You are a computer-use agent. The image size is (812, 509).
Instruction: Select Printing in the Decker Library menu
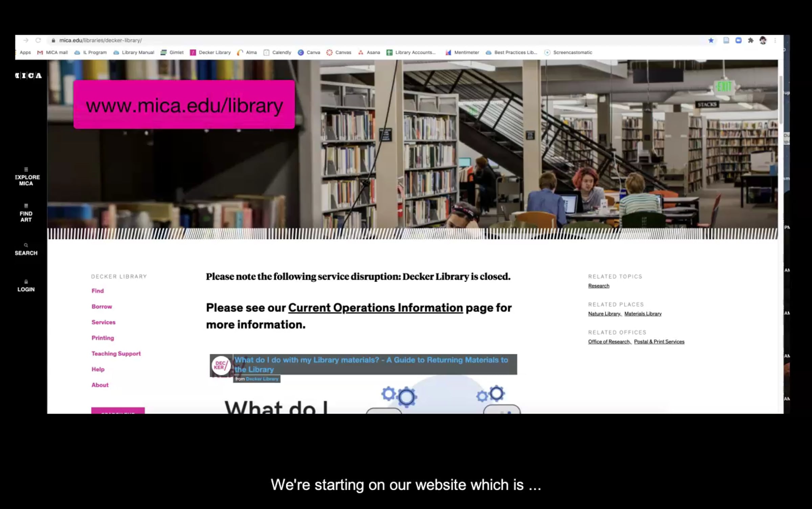103,338
